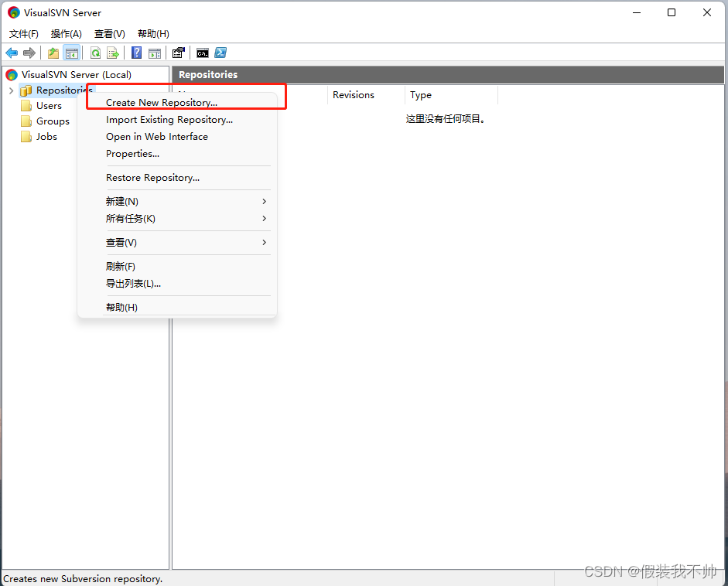Choose 帮助(H) in the context menu
The image size is (728, 586).
(x=178, y=307)
